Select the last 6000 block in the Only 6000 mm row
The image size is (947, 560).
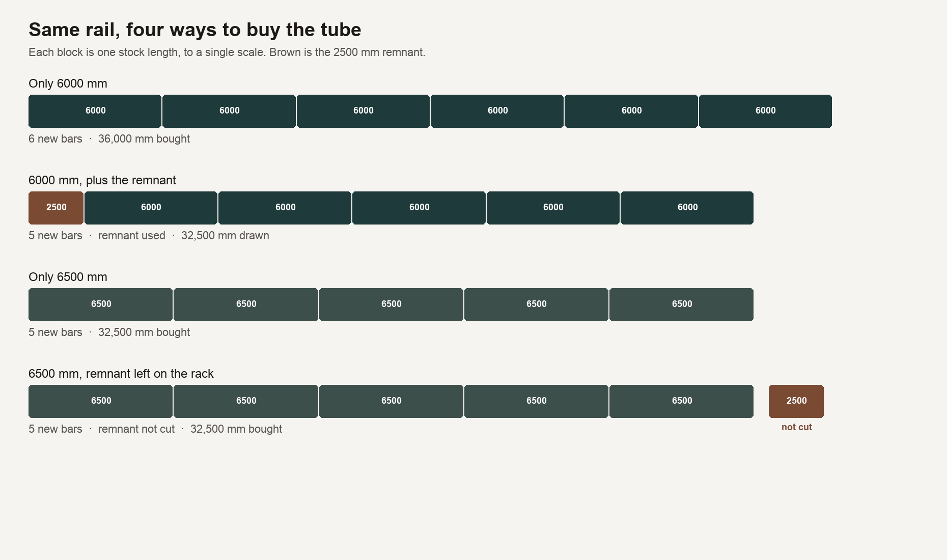[765, 111]
